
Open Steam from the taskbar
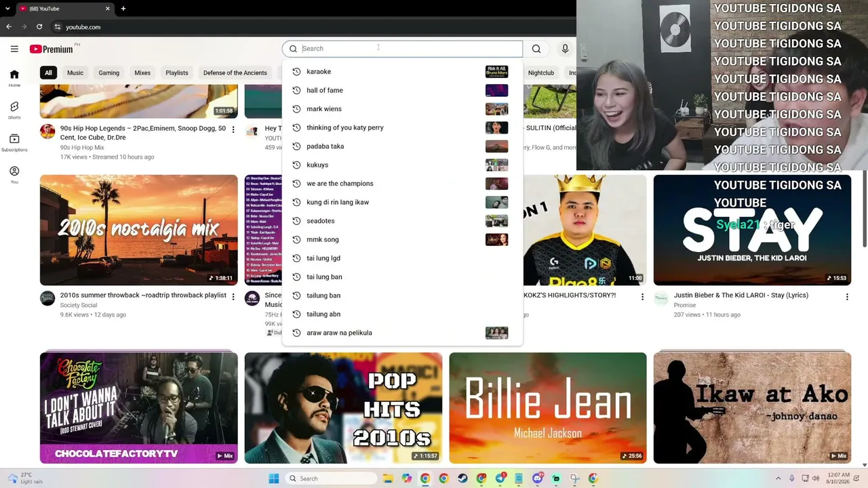point(462,479)
